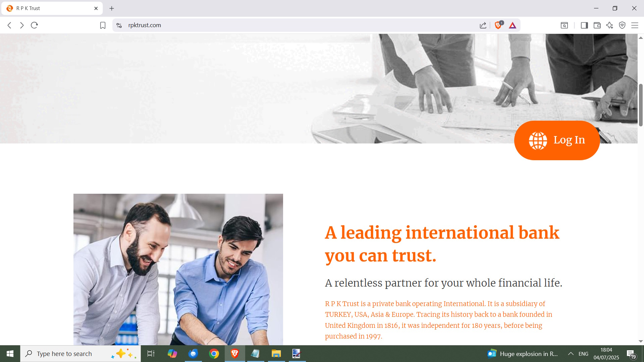
Task: Open Leo AI assistant sparkle icon
Action: click(610, 25)
